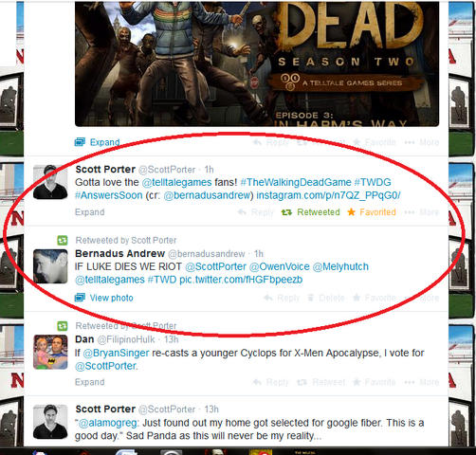Open More menu on Bernadus tweet
Screen dimensions: 476x455
point(422,298)
